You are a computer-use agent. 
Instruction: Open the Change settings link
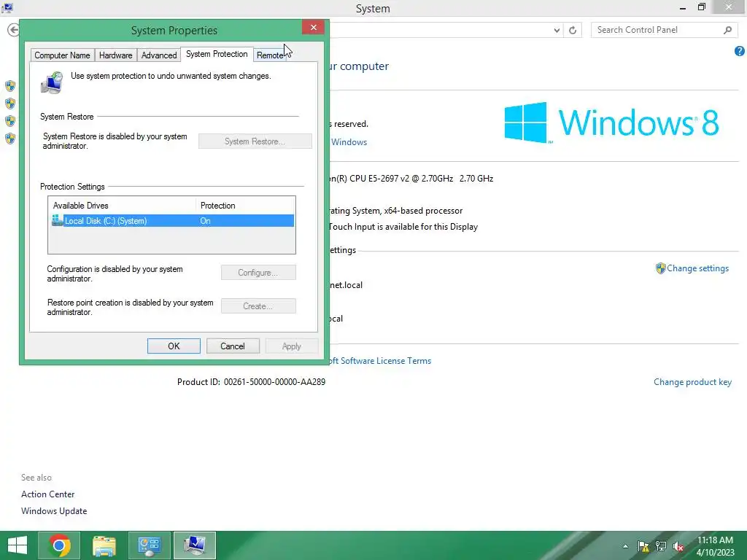(697, 268)
